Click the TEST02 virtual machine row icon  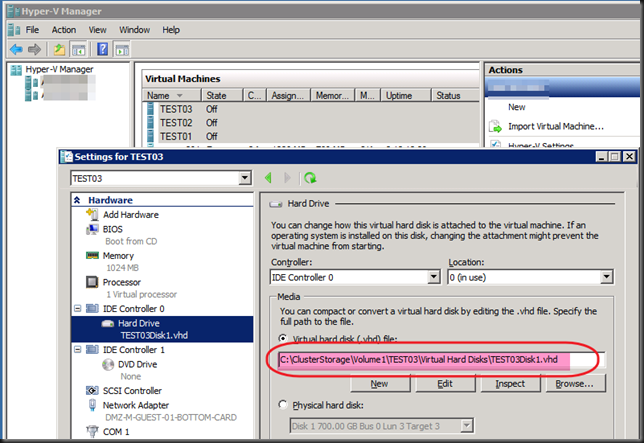coord(150,122)
